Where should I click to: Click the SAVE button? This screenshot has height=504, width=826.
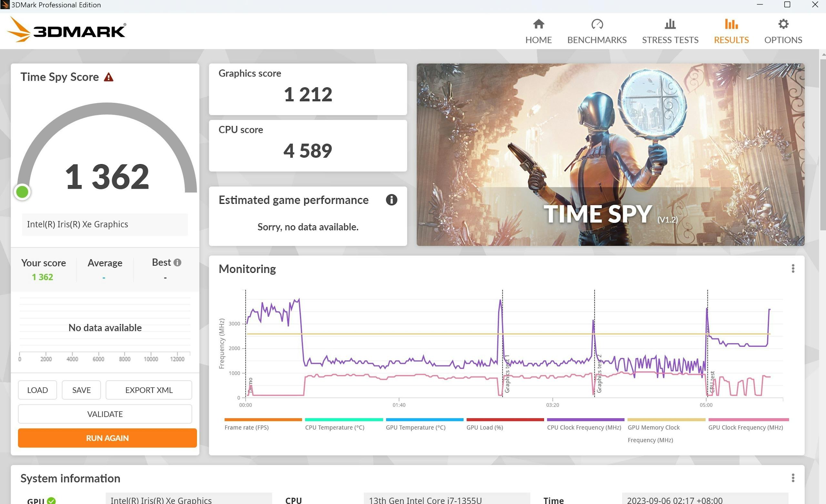81,390
